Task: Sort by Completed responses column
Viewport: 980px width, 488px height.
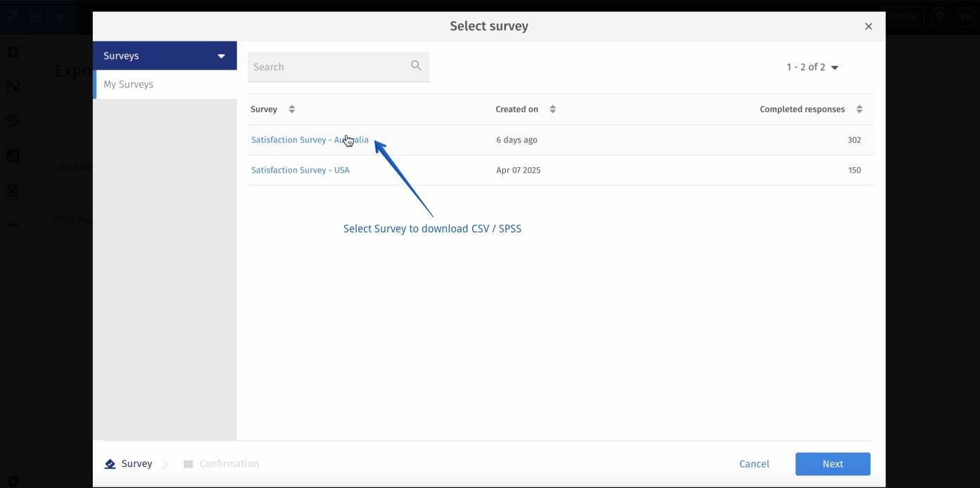Action: [x=859, y=110]
